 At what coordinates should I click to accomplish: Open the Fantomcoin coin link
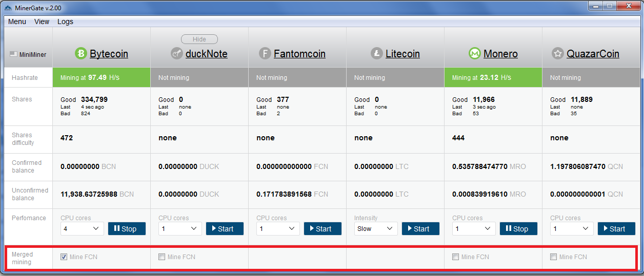pyautogui.click(x=299, y=54)
